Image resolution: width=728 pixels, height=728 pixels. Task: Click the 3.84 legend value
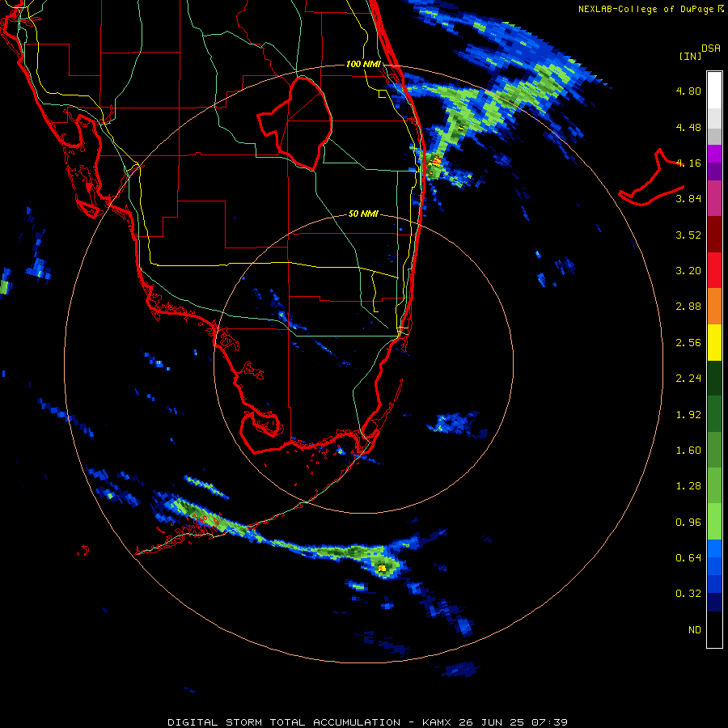point(688,199)
